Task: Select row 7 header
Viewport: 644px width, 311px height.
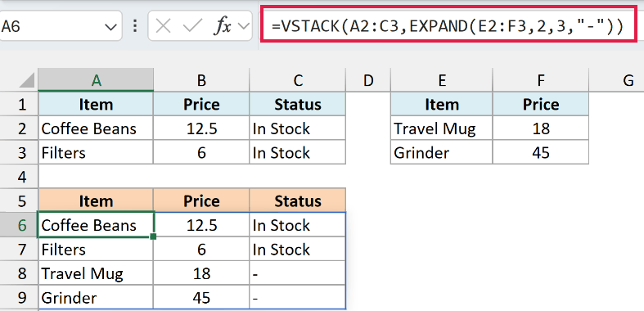Action: click(x=19, y=249)
